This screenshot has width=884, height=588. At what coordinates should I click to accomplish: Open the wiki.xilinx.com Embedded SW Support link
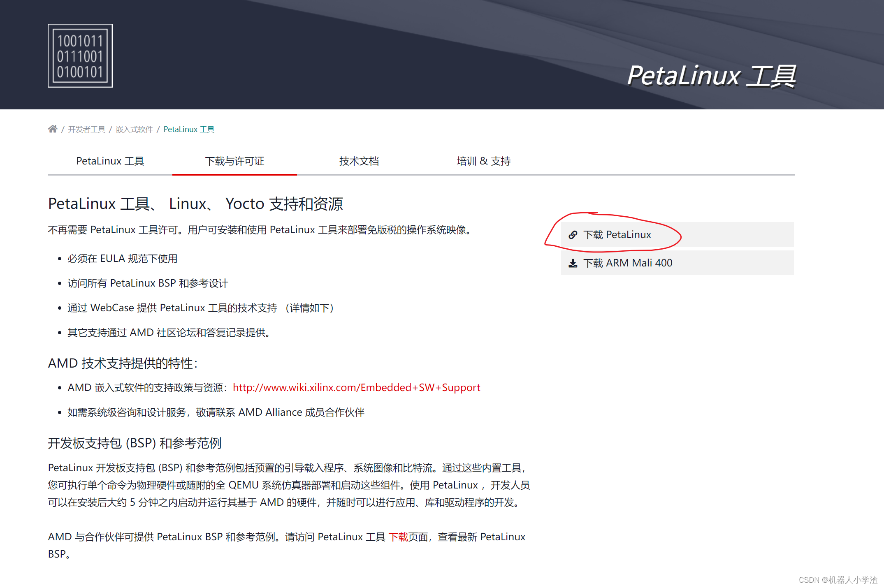pyautogui.click(x=356, y=388)
